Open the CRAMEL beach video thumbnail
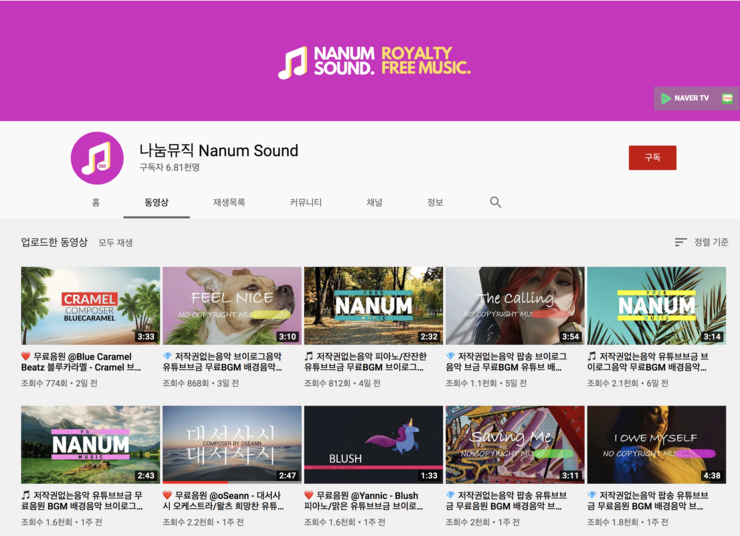Viewport: 740px width, 536px height. 91,306
